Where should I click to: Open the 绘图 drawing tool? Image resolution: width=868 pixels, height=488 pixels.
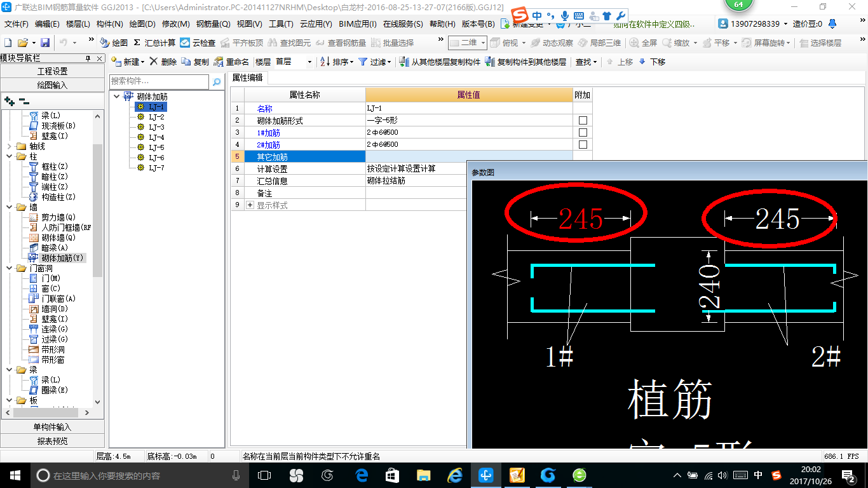114,43
